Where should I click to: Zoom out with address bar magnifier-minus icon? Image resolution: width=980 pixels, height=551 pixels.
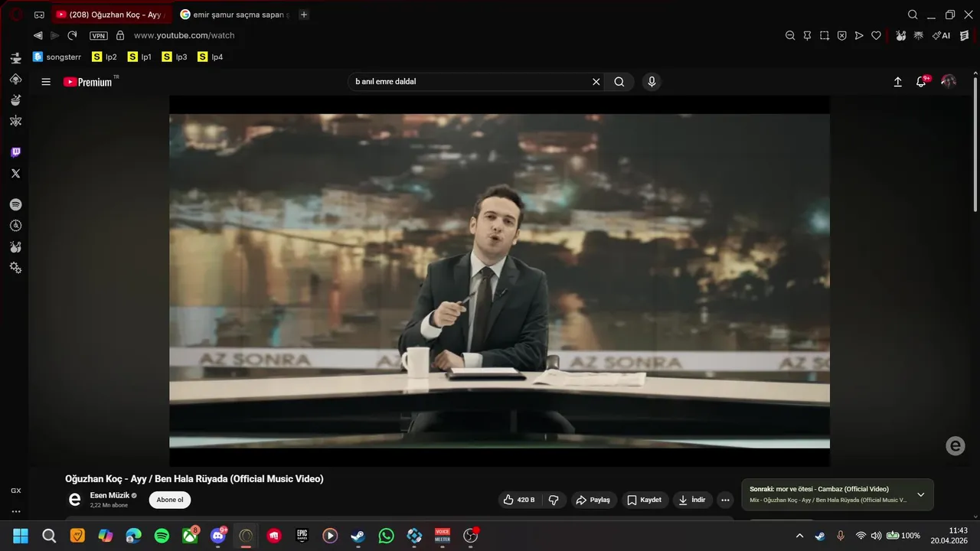[790, 35]
